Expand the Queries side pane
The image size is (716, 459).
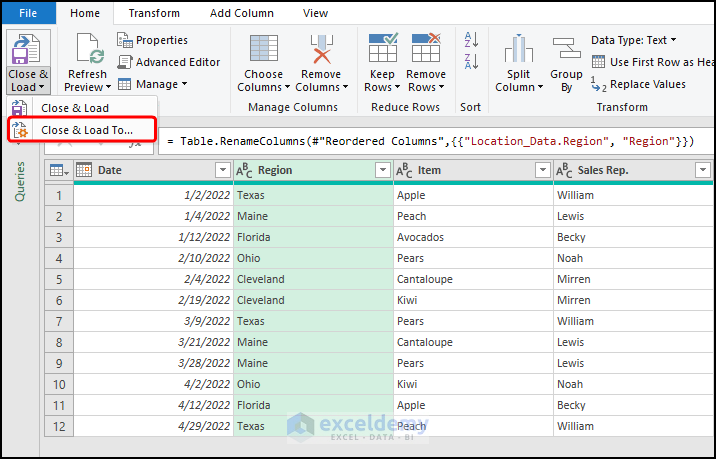20,181
